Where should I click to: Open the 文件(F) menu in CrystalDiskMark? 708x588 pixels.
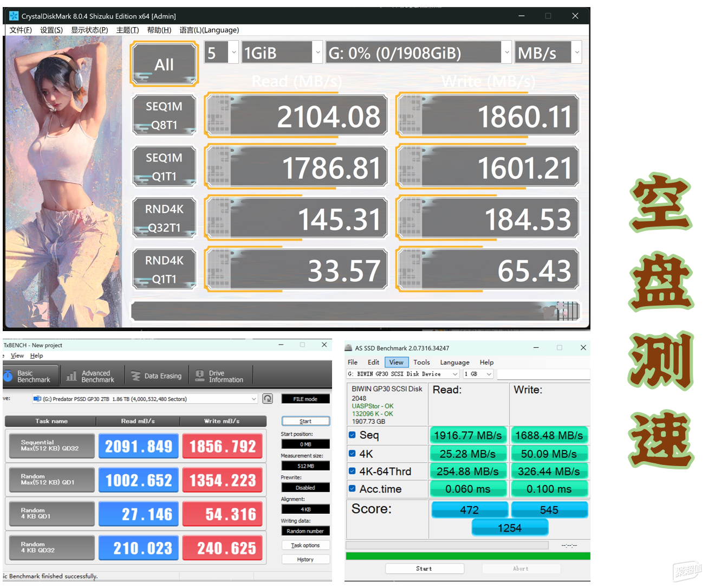tap(21, 30)
